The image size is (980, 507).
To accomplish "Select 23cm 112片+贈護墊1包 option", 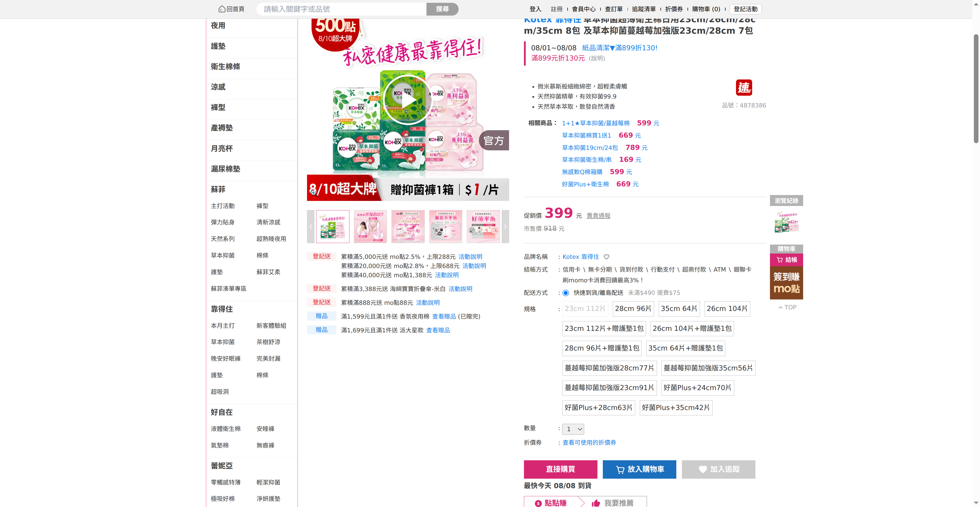I will tap(604, 329).
